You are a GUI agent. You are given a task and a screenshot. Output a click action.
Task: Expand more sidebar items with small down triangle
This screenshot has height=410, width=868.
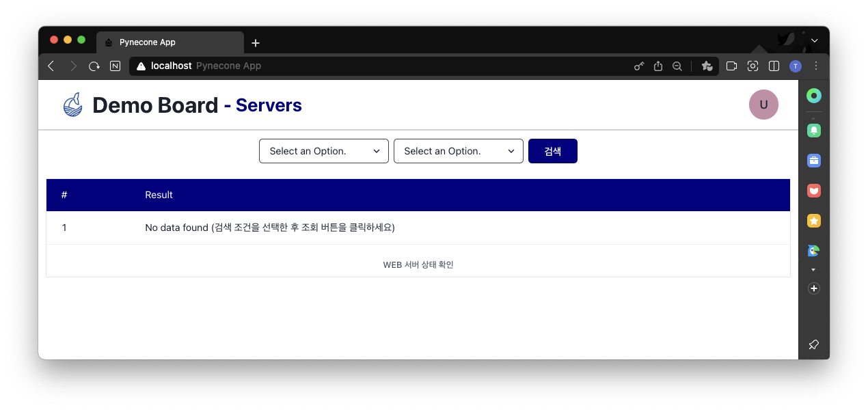813,270
